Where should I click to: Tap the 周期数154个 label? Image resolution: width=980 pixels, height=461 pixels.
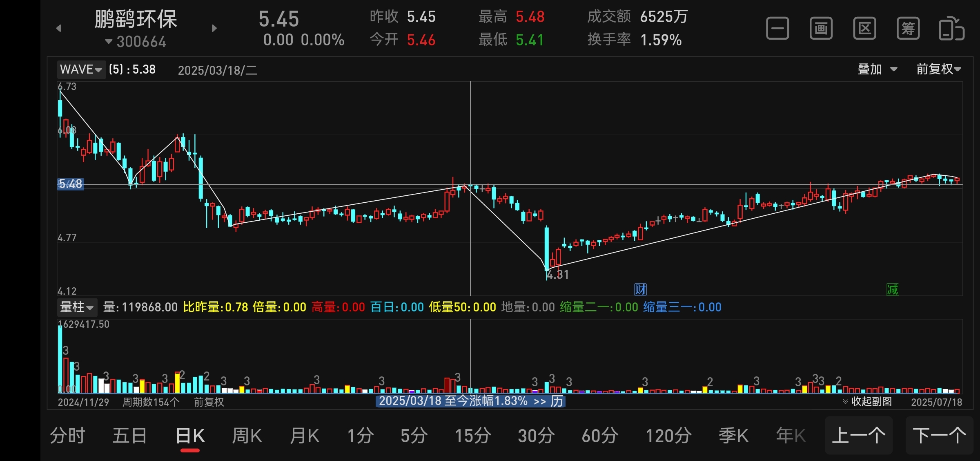(151, 402)
